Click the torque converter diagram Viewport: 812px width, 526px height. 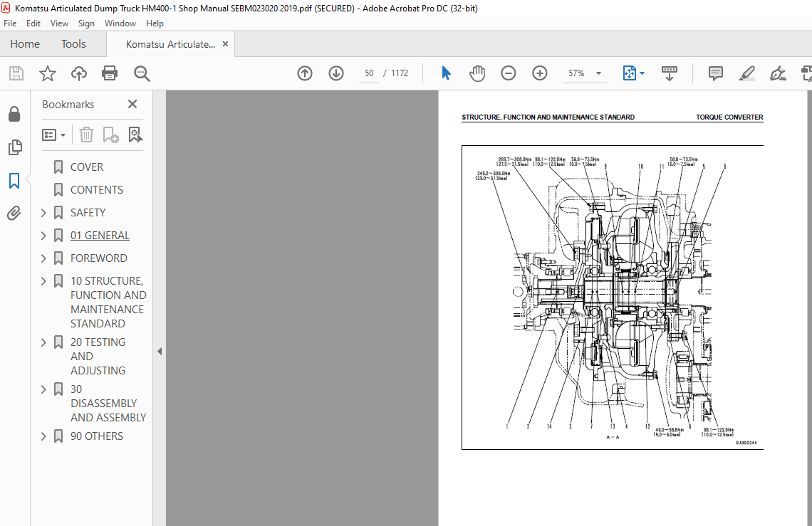point(613,298)
